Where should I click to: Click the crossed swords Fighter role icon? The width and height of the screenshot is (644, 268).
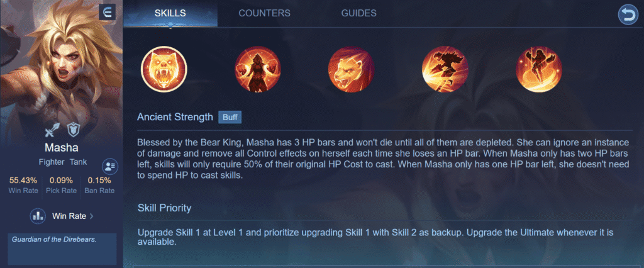coord(53,131)
